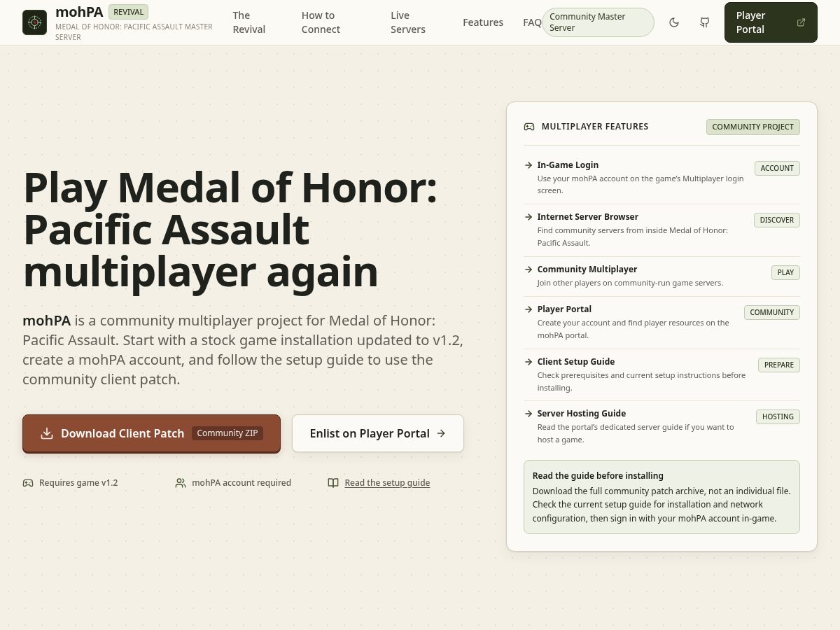
Task: Click the PREPARE tag
Action: coord(779,365)
